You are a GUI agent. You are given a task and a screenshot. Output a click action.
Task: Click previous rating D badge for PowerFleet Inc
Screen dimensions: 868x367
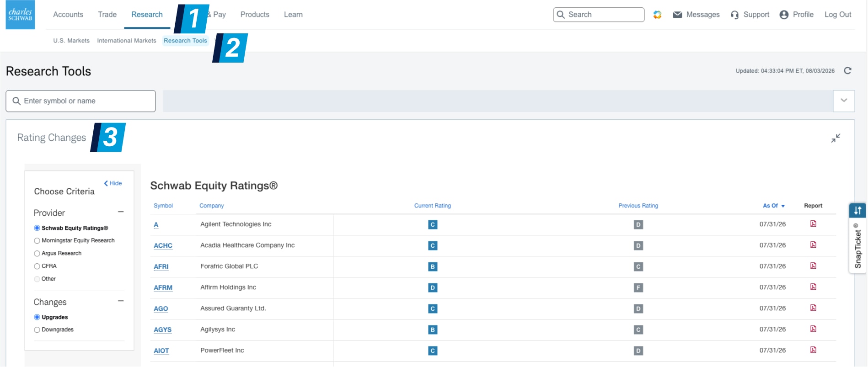[x=638, y=351]
